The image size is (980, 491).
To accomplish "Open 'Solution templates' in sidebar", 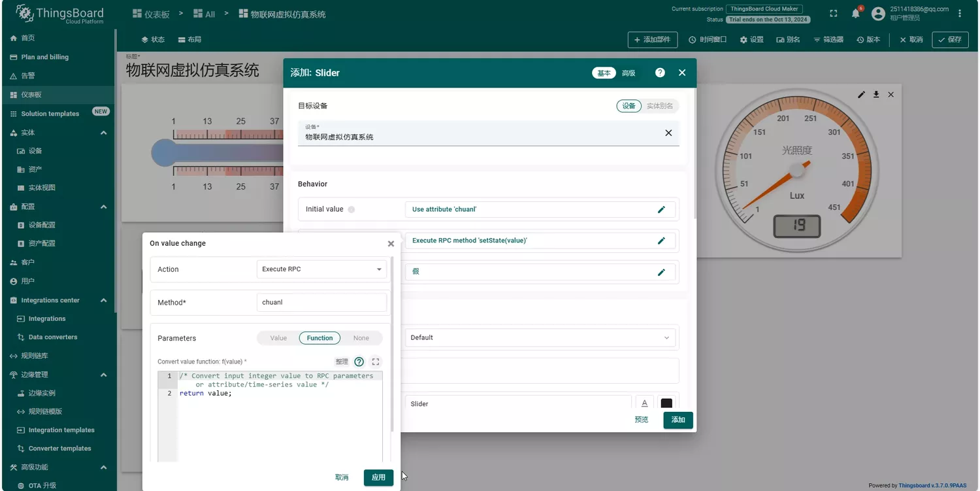I will click(50, 114).
